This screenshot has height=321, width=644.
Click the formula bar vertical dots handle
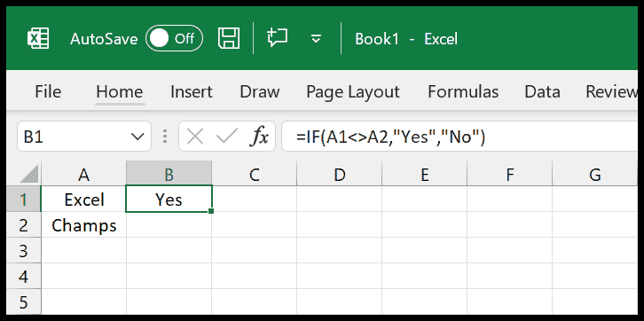[x=165, y=137]
